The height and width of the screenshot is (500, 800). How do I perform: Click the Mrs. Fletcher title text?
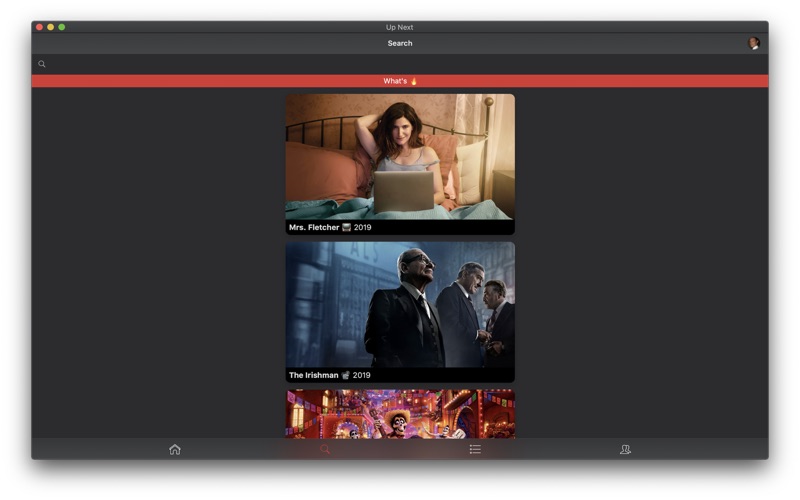[x=314, y=228]
